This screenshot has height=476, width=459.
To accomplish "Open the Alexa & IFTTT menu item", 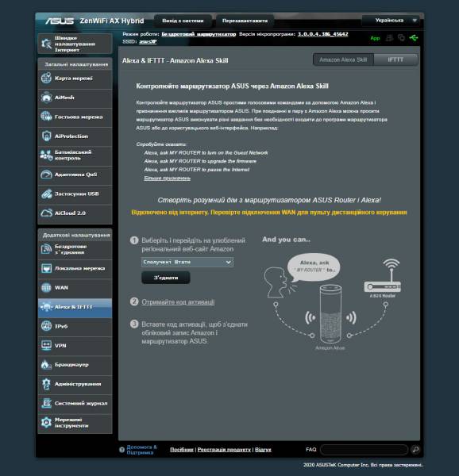I will pos(75,307).
